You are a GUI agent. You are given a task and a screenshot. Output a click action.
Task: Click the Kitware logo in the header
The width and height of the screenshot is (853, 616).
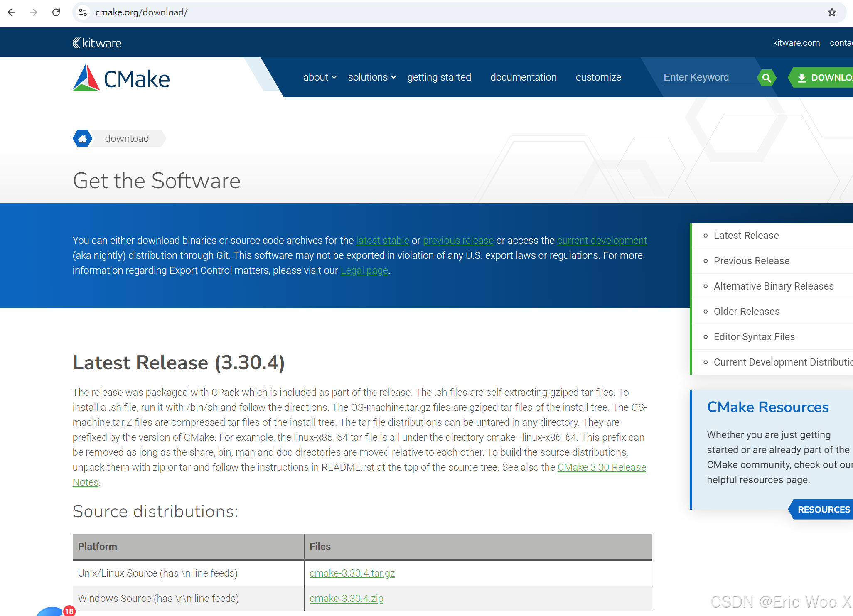click(x=97, y=42)
